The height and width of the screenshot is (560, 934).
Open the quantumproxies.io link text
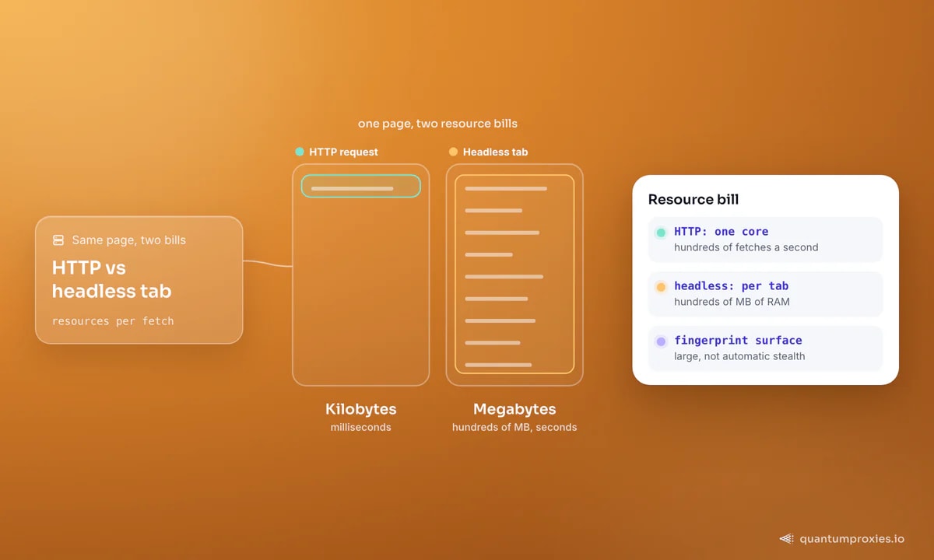852,538
